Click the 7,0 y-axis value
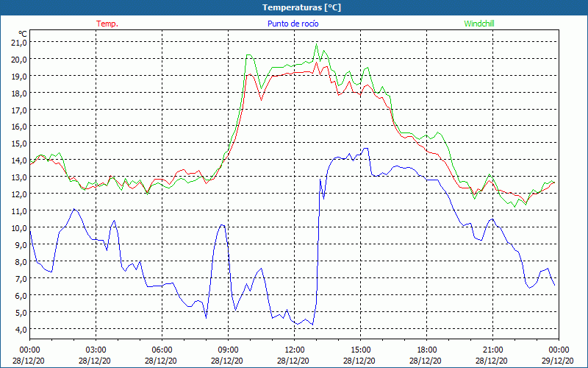The height and width of the screenshot is (368, 588). point(21,278)
